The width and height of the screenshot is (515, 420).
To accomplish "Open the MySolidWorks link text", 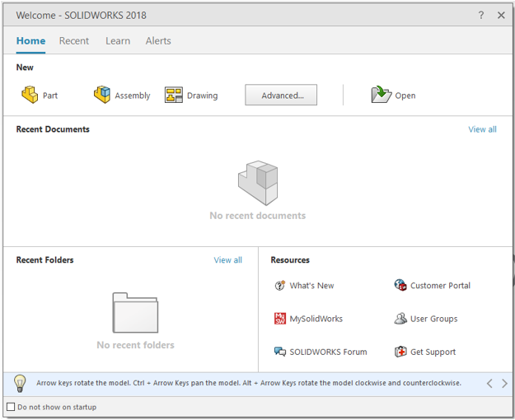I will 316,319.
